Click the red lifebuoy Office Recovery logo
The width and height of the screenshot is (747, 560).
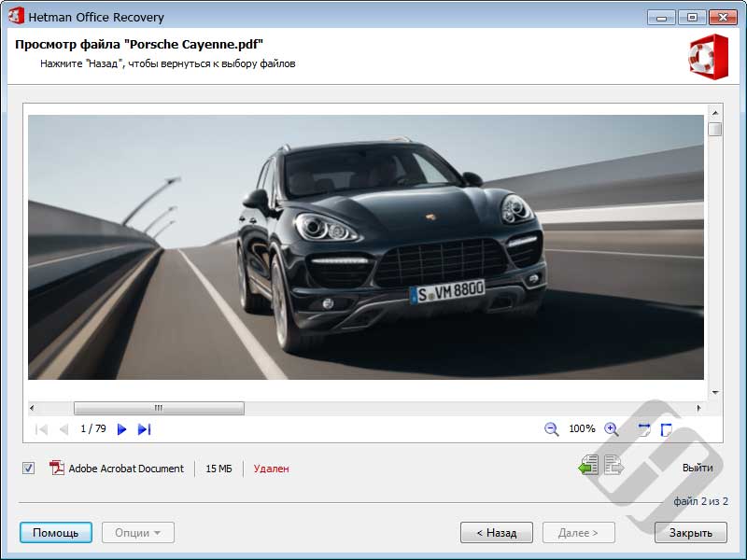click(x=709, y=57)
